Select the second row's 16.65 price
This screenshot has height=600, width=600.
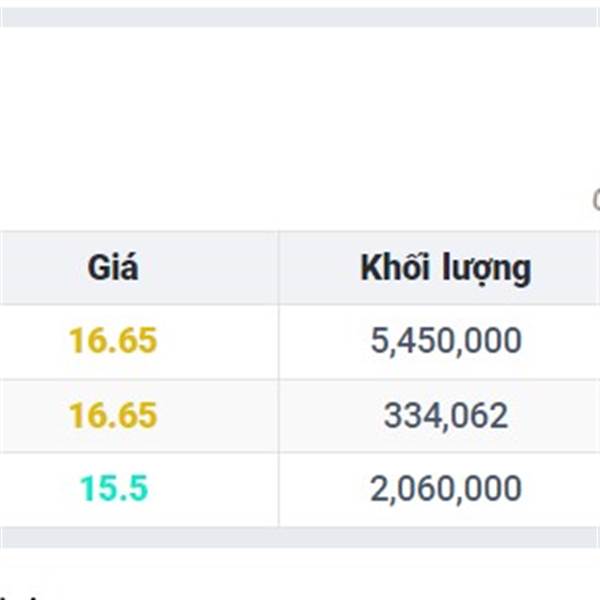pos(113,415)
